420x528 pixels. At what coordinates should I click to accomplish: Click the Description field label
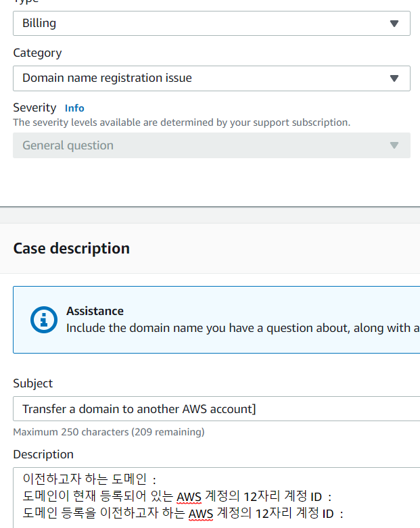pyautogui.click(x=43, y=454)
